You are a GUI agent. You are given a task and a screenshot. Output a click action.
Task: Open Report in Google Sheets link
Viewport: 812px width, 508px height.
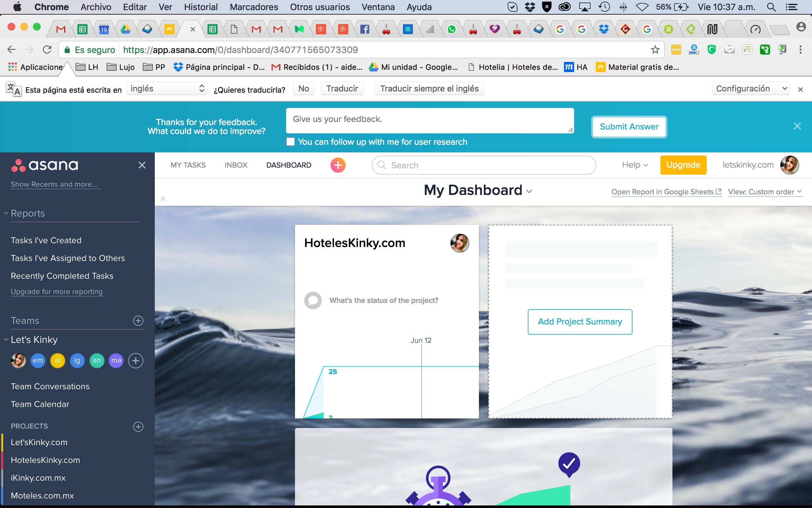666,192
